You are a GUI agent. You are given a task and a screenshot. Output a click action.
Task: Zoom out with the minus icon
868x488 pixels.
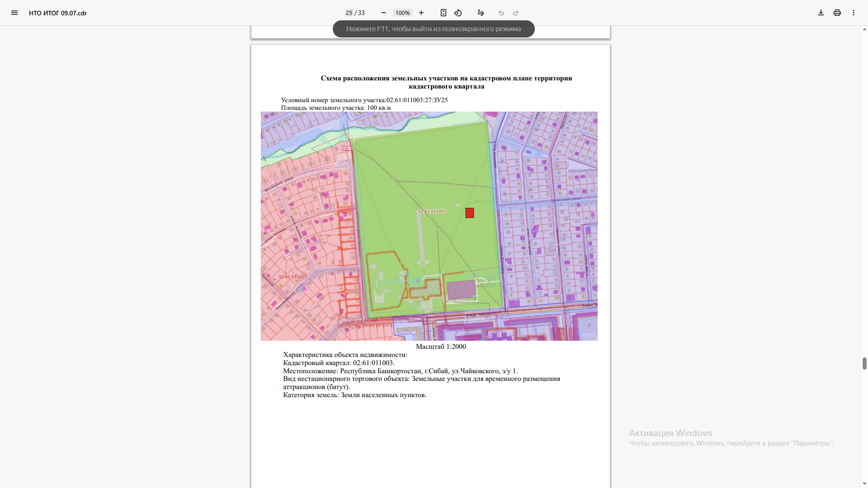384,13
